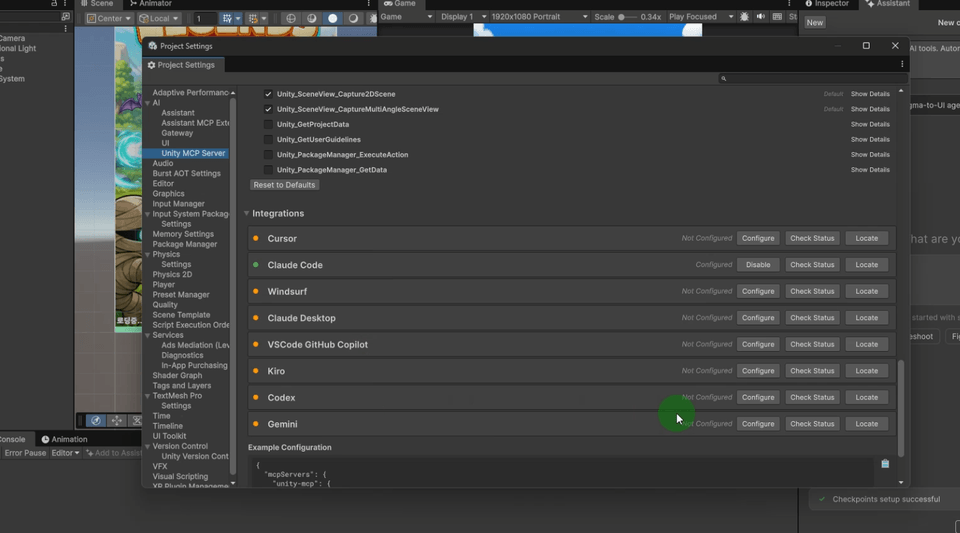Click the crescent sphere shading icon
Screen dimensions: 960x533
click(353, 18)
